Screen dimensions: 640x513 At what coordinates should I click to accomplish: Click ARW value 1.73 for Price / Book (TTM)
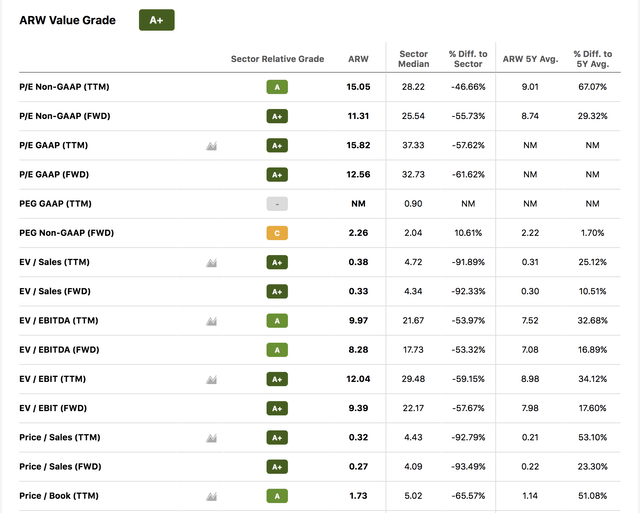click(x=358, y=496)
